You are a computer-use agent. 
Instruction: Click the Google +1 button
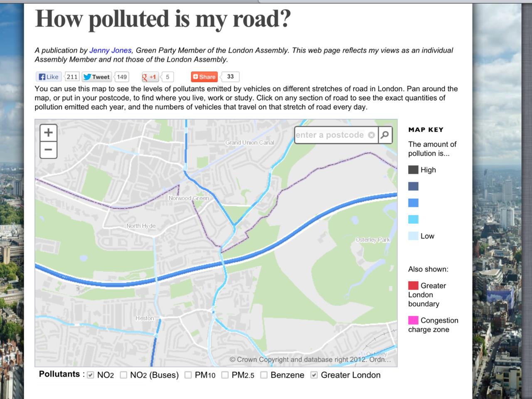coord(150,77)
